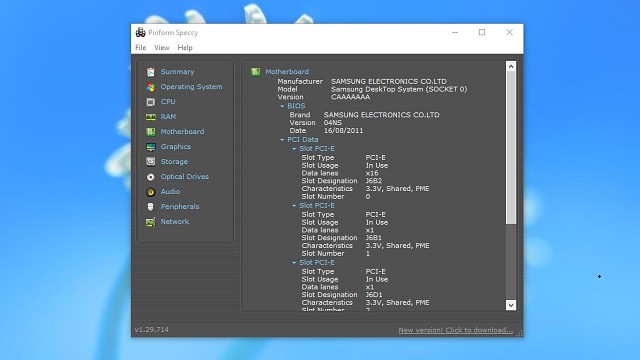Open the File menu
This screenshot has height=360, width=640.
pyautogui.click(x=141, y=48)
